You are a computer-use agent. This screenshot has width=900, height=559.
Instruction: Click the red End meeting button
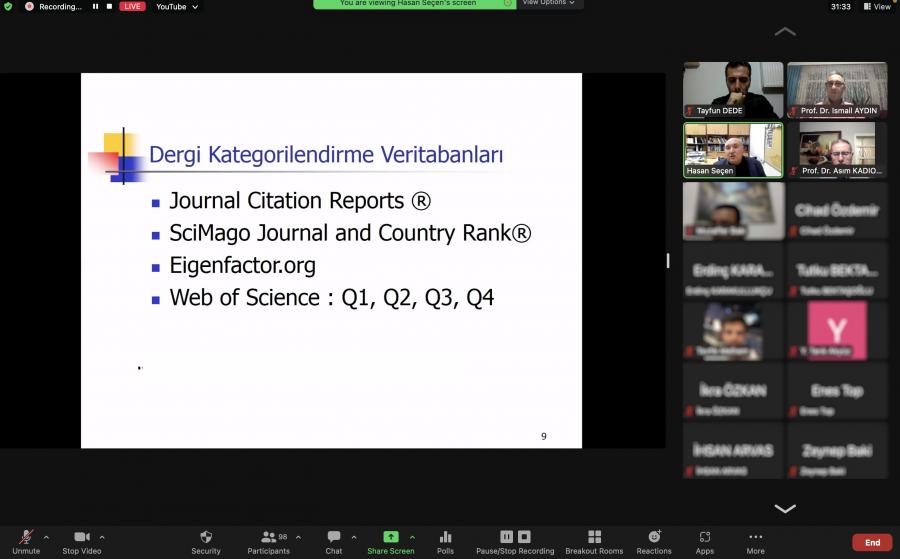click(x=872, y=542)
